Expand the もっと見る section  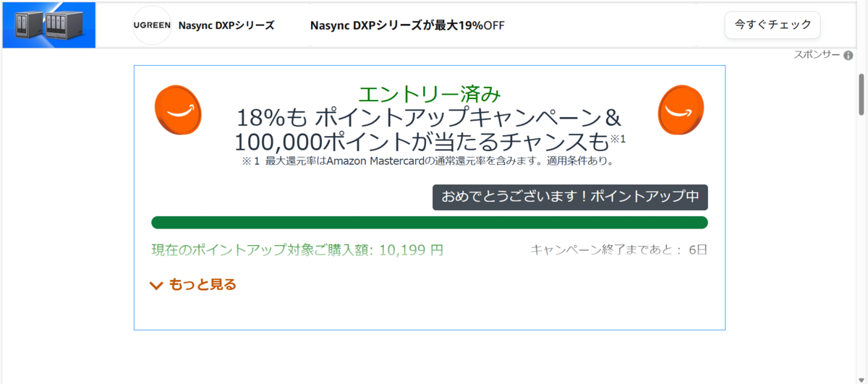tap(192, 285)
